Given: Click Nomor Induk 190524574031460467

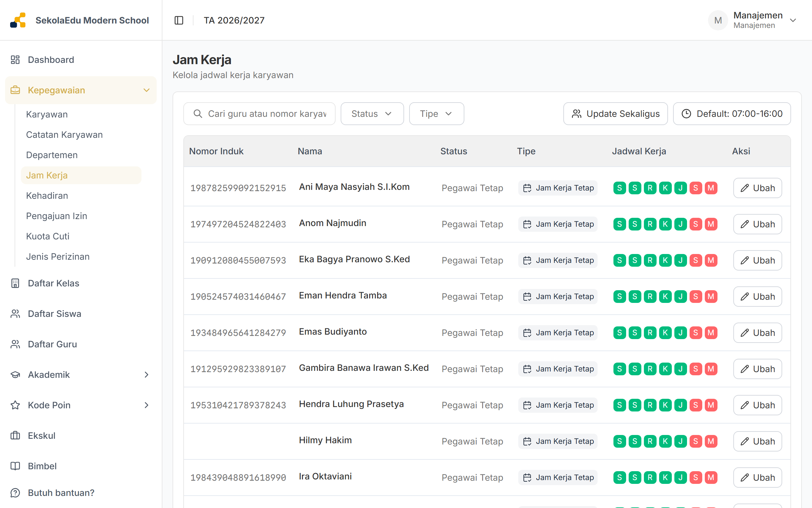Looking at the screenshot, I should 238,296.
